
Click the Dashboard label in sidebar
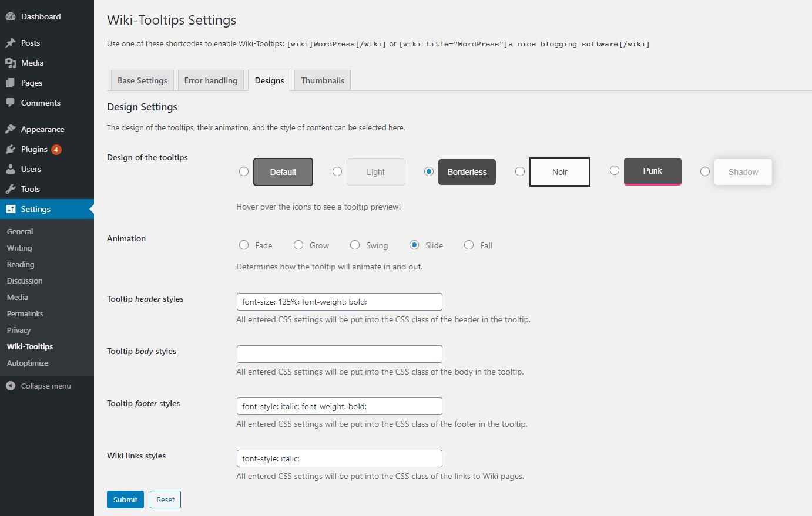[x=41, y=16]
